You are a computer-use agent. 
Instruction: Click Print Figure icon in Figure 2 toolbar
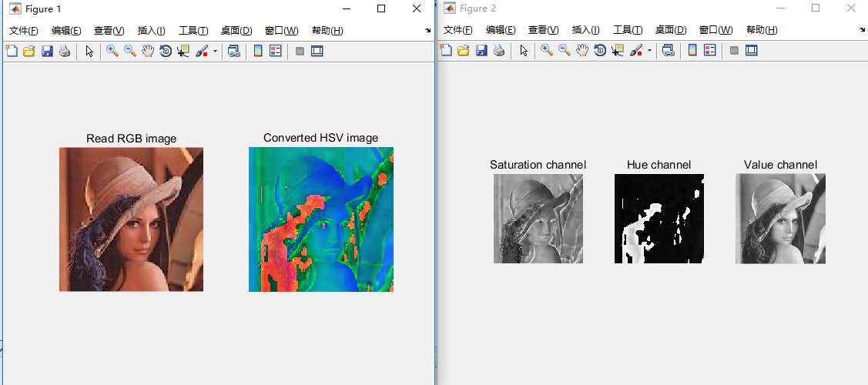coord(499,50)
